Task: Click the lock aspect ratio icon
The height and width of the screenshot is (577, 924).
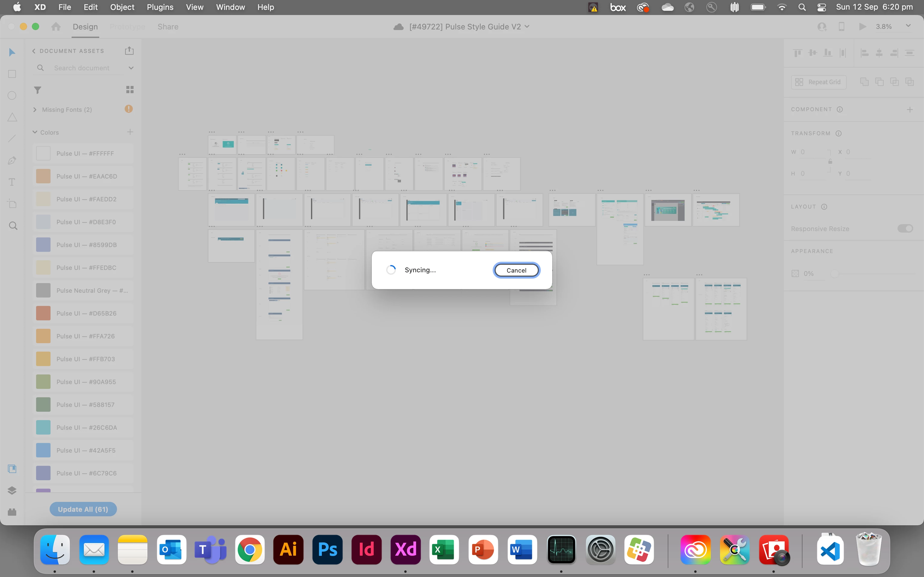Action: click(x=830, y=162)
